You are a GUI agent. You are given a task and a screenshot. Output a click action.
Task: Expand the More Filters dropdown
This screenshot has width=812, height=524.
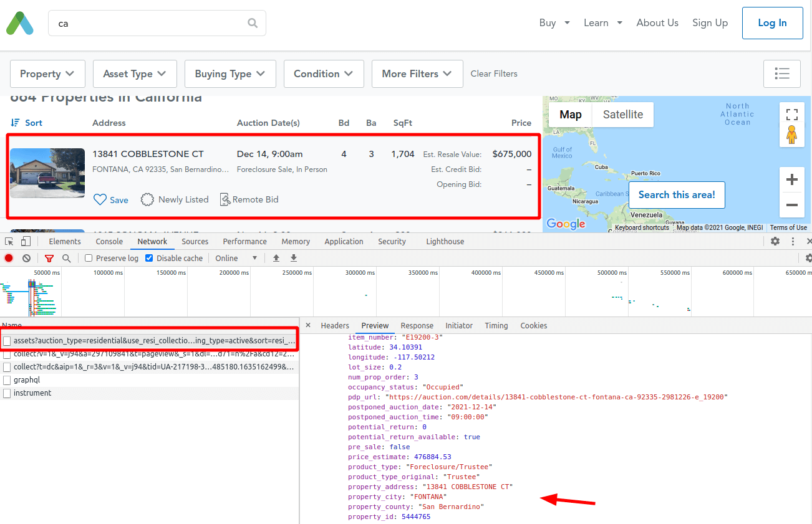(417, 74)
